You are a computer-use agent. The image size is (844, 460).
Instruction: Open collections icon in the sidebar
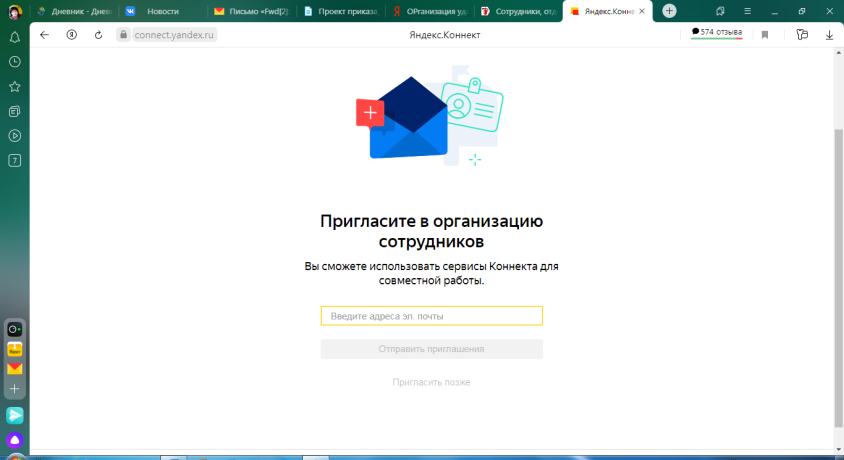point(15,111)
